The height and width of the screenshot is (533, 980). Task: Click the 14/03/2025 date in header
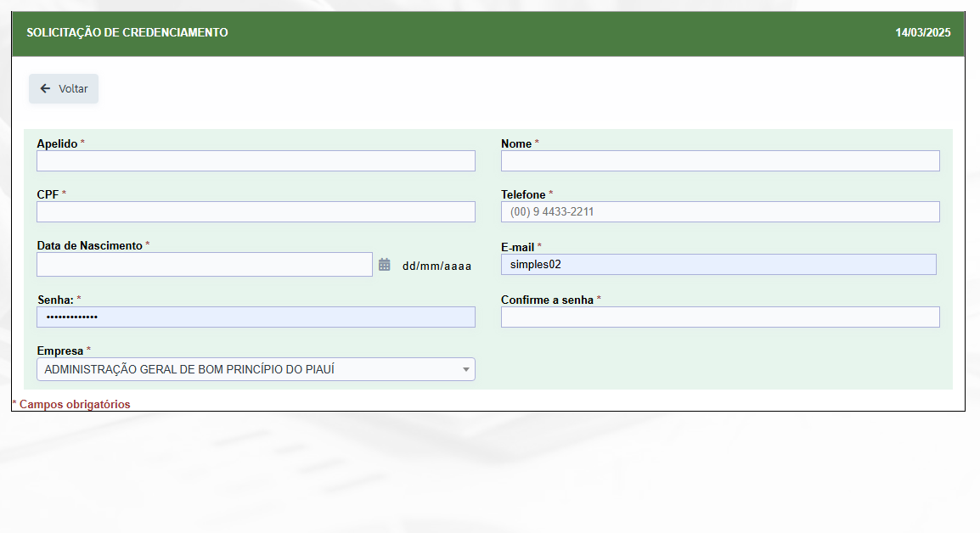(922, 32)
